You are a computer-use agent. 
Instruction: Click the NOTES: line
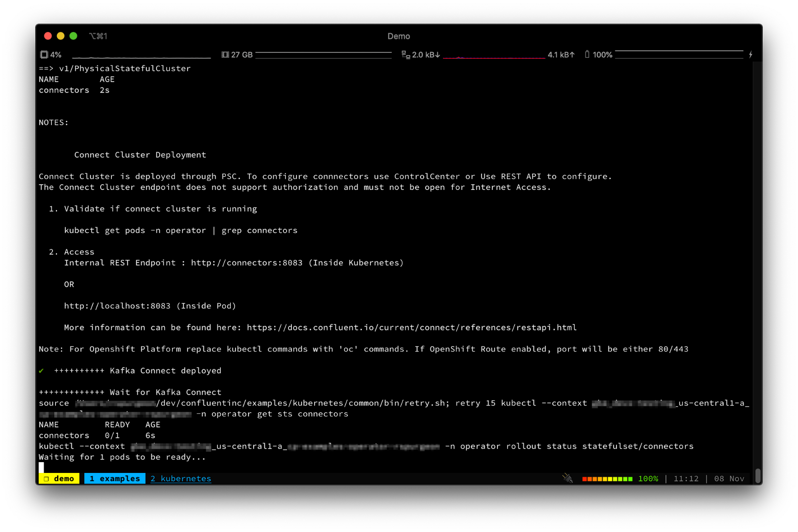(53, 123)
